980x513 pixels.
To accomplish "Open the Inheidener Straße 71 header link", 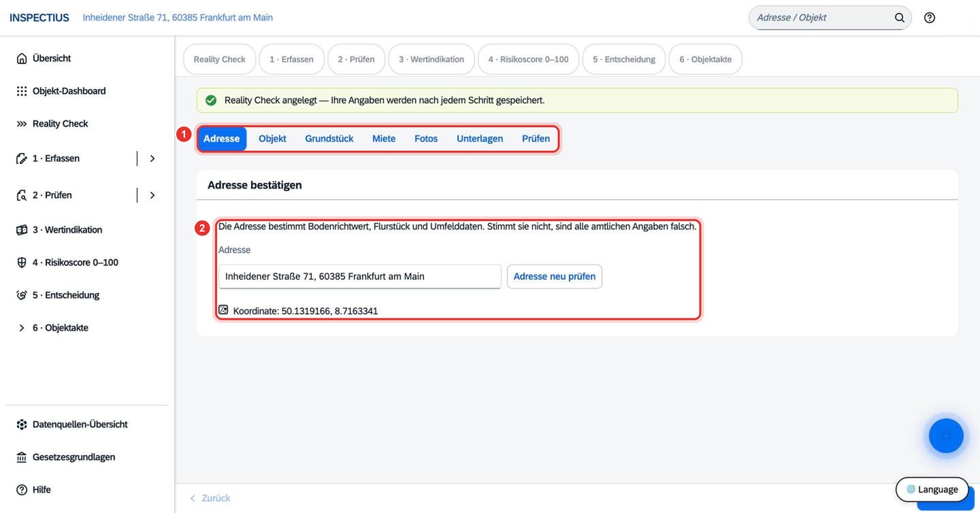I will tap(178, 18).
